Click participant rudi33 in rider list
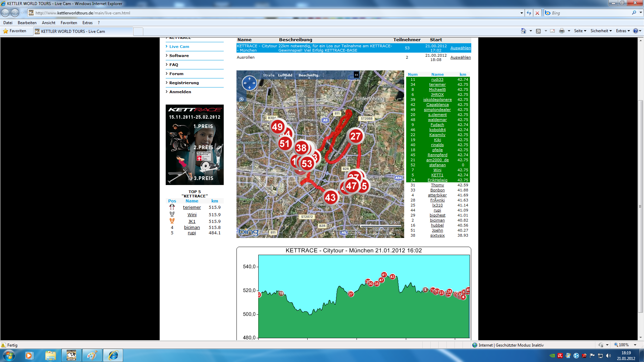Viewport: 644px width, 362px height. tap(437, 79)
